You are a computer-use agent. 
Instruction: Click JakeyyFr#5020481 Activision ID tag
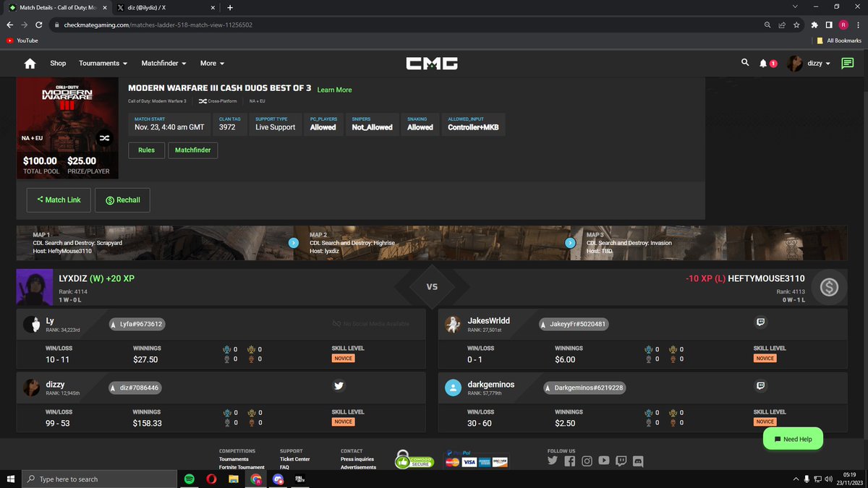point(574,325)
